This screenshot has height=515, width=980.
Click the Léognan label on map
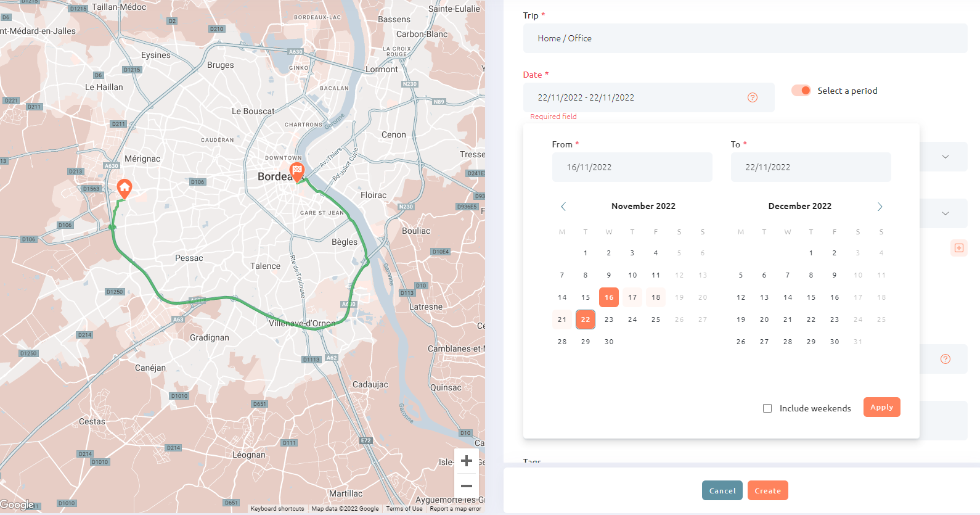[x=249, y=455]
